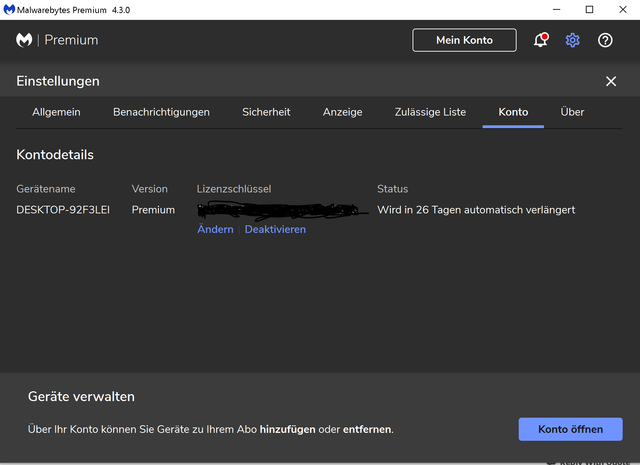Screen dimensions: 640x465
Task: Click the Malwarebytes title bar app icon
Action: pyautogui.click(x=9, y=9)
